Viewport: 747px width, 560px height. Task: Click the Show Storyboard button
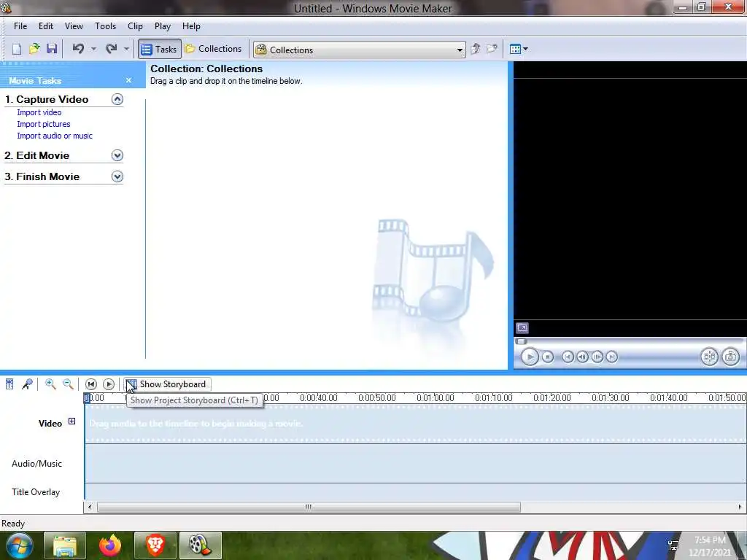167,384
